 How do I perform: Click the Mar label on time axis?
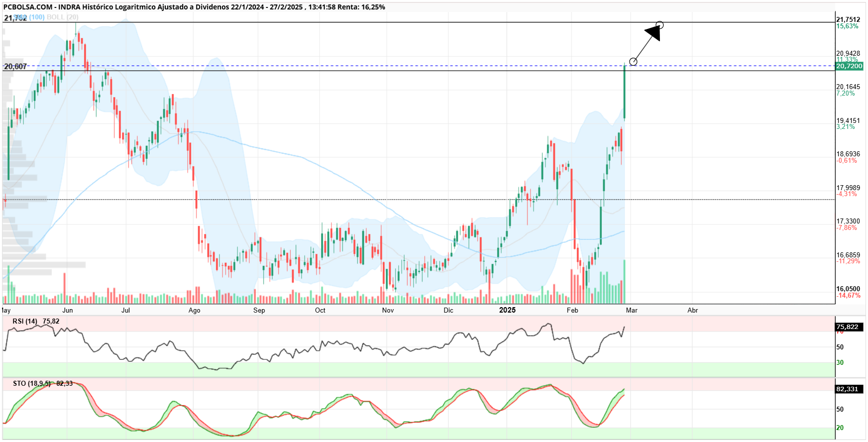(x=632, y=311)
